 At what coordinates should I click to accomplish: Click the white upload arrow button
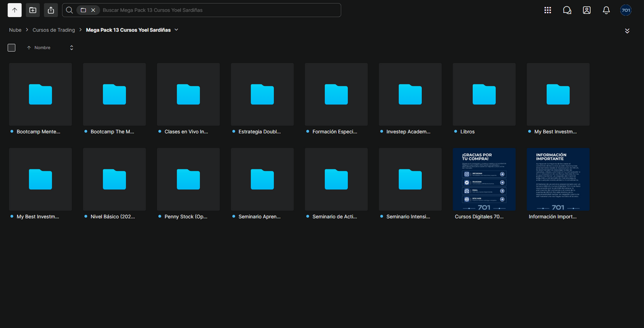14,10
